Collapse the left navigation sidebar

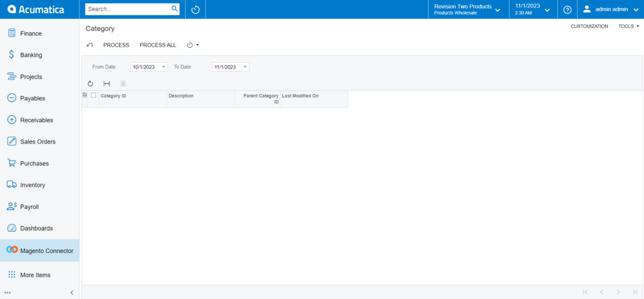pyautogui.click(x=72, y=293)
